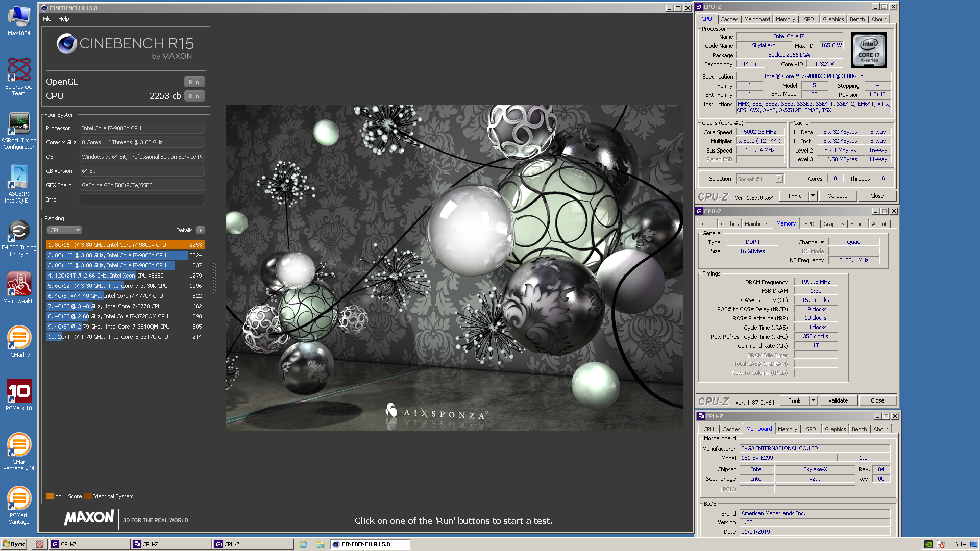Open PCMark Vantage desktop shortcut

19,505
